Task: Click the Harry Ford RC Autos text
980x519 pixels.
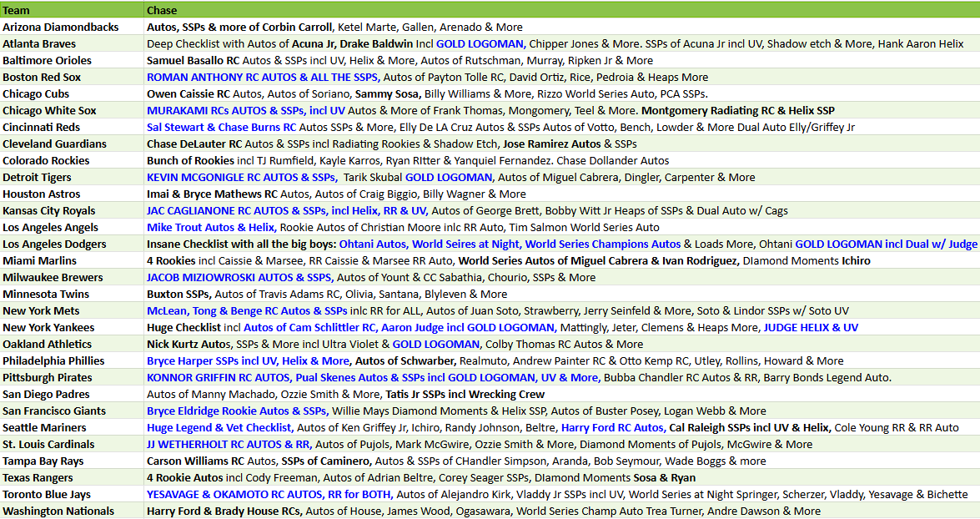Action: (612, 428)
